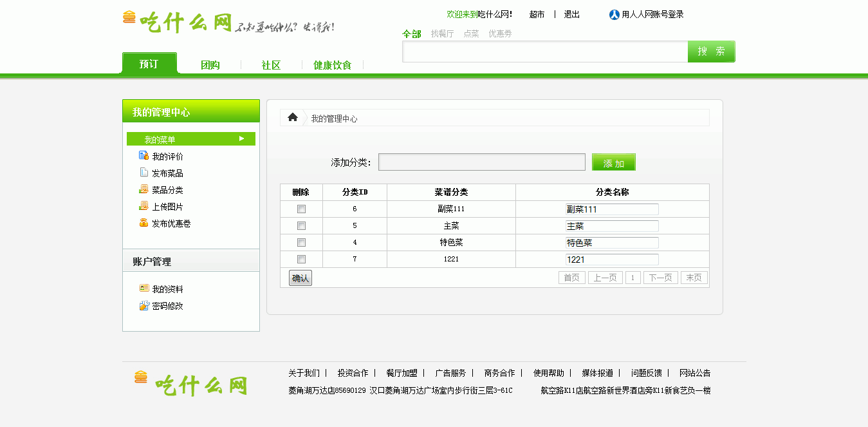Open the 团购 navigation tab
Screen dimensions: 868x427
coord(210,65)
